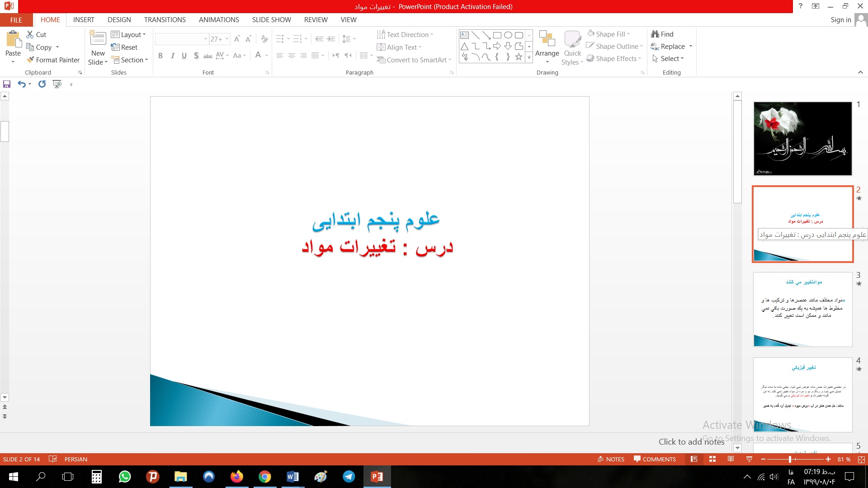Screen dimensions: 868x488
Task: Click Sign in link
Action: pos(840,20)
